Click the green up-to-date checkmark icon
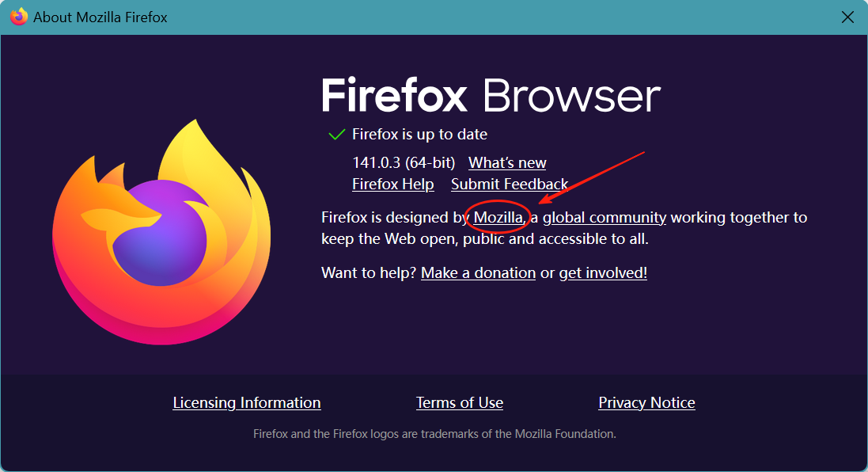Screen dimensions: 868x472 (x=336, y=134)
